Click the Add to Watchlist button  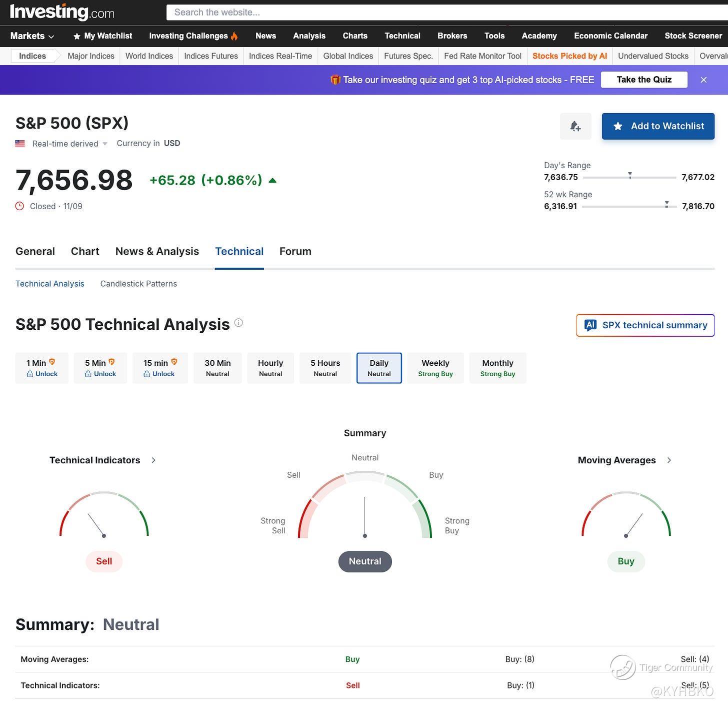658,126
